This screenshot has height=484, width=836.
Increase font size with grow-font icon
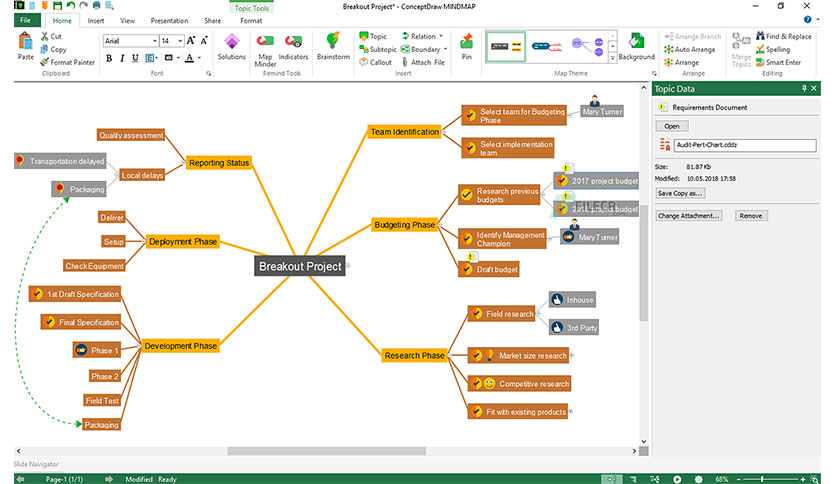191,41
